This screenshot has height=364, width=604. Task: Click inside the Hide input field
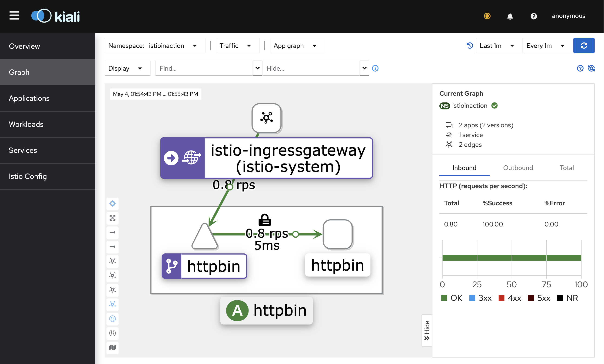pyautogui.click(x=311, y=68)
